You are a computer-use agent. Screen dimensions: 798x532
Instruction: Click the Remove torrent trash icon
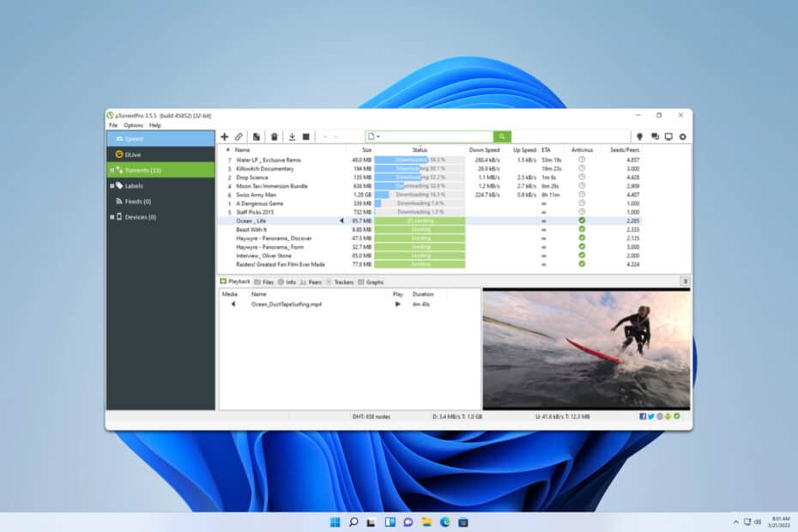click(x=274, y=136)
